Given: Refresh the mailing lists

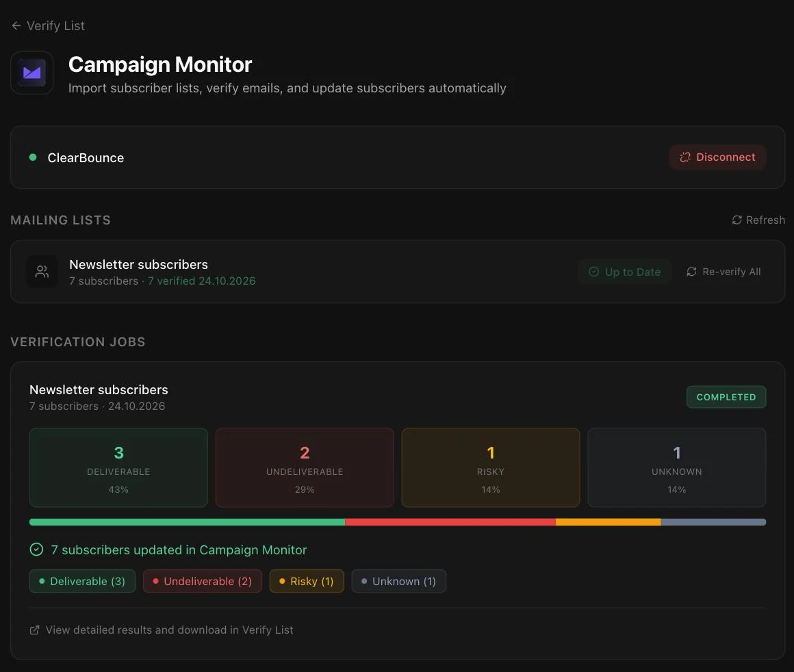Looking at the screenshot, I should click(x=758, y=220).
